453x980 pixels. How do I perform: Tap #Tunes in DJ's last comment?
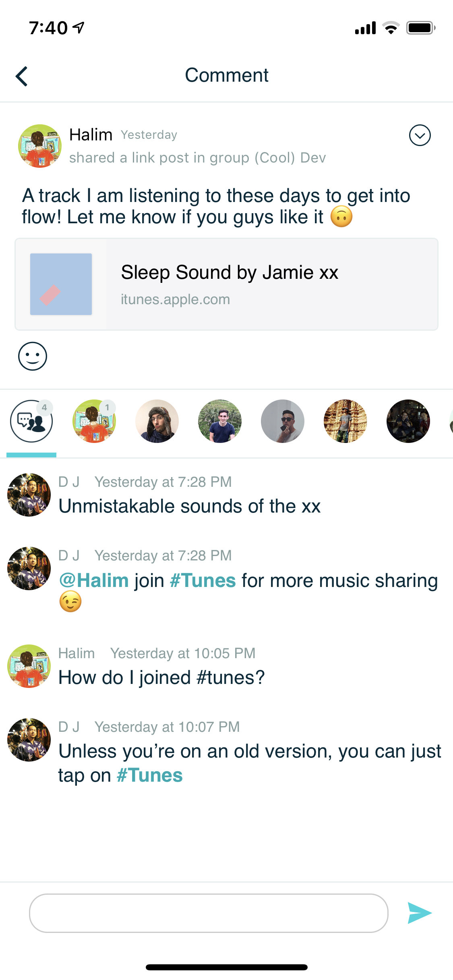point(149,775)
